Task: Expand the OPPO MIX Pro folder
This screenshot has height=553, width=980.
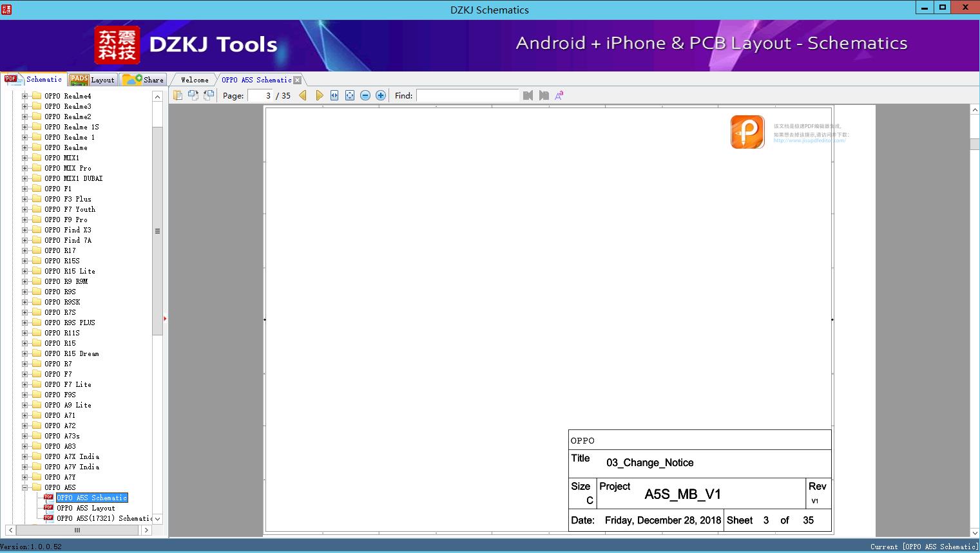Action: point(24,168)
